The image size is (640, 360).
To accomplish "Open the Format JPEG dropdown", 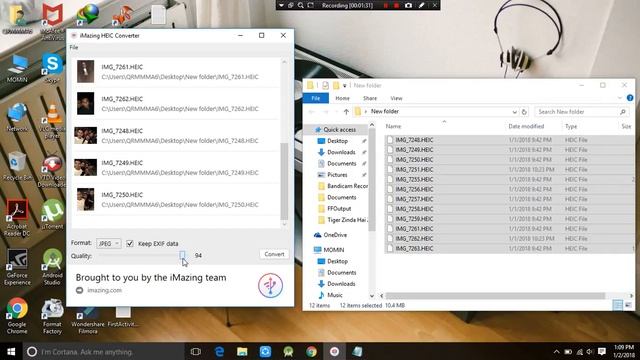I will 109,244.
